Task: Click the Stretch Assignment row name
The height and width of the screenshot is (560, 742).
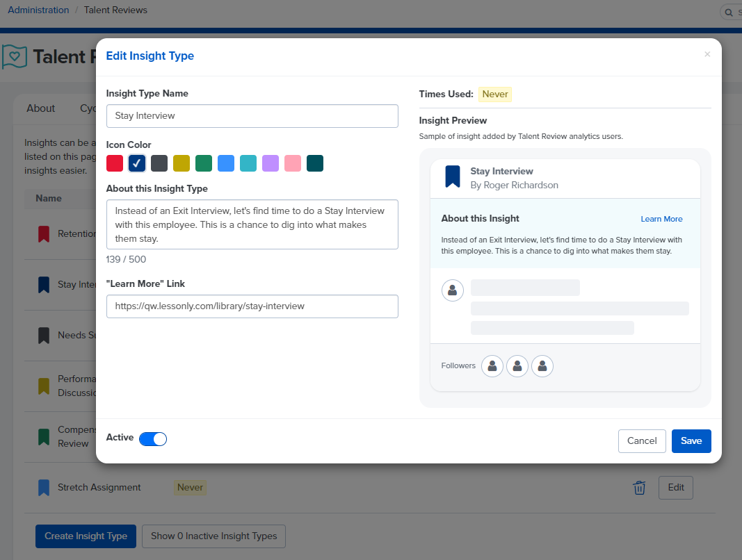Action: click(x=99, y=488)
